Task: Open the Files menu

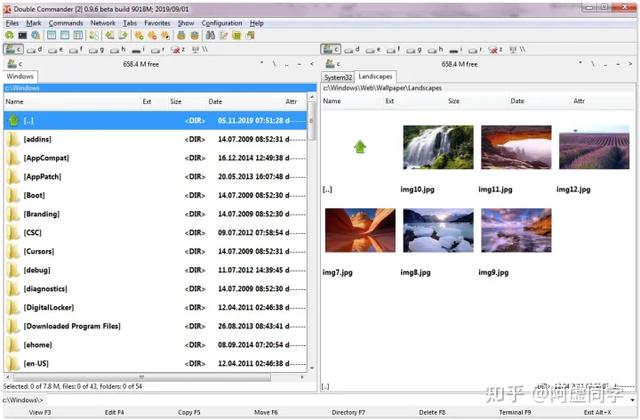Action: [x=12, y=23]
